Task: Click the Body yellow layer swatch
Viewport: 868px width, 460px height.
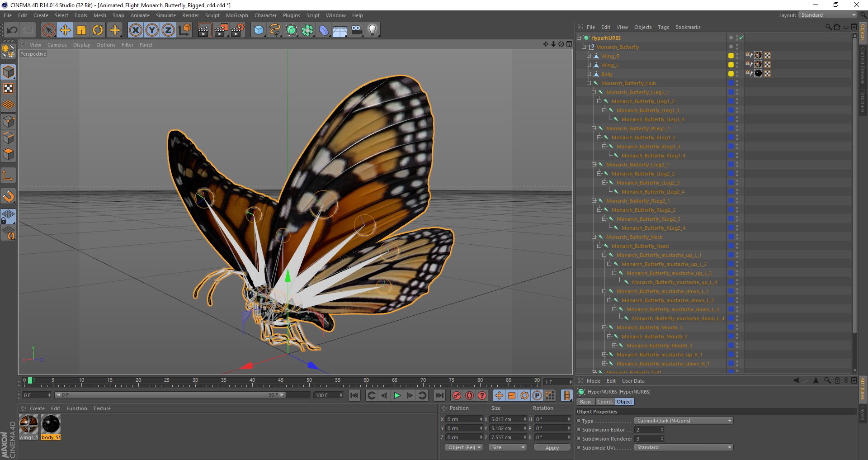Action: click(x=731, y=74)
